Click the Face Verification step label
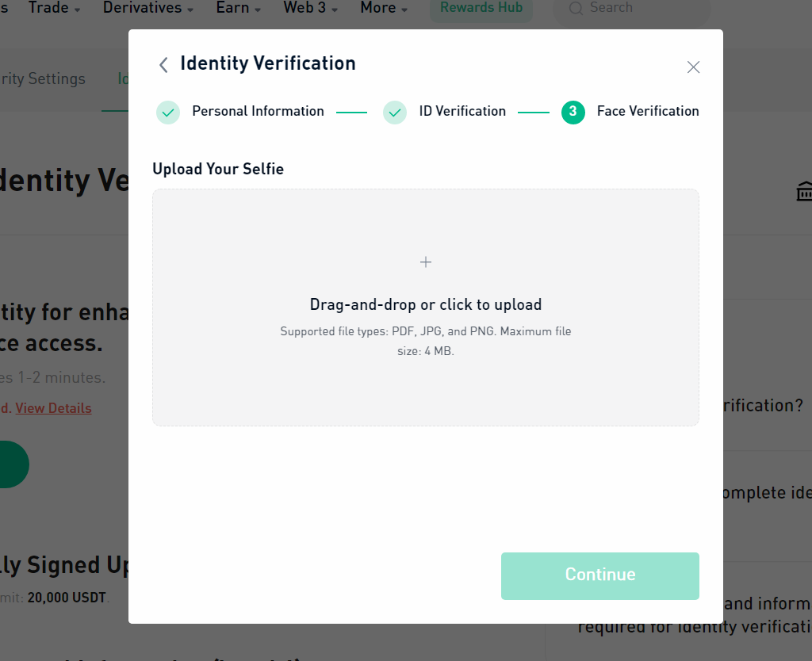This screenshot has width=812, height=661. point(647,111)
